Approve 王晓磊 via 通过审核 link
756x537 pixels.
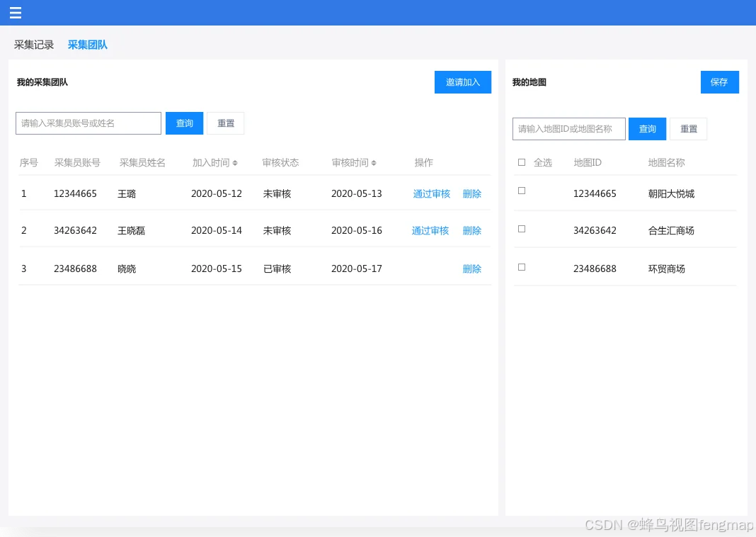coord(430,231)
